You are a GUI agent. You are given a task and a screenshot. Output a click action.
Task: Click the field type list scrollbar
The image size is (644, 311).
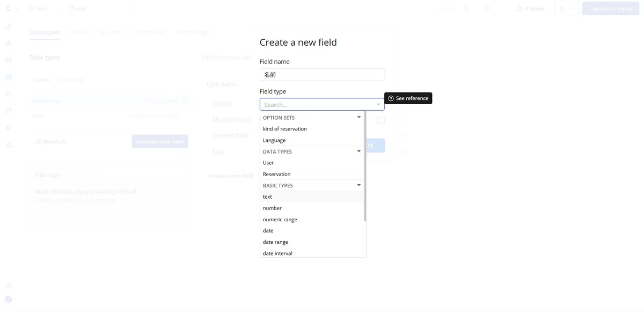click(365, 167)
